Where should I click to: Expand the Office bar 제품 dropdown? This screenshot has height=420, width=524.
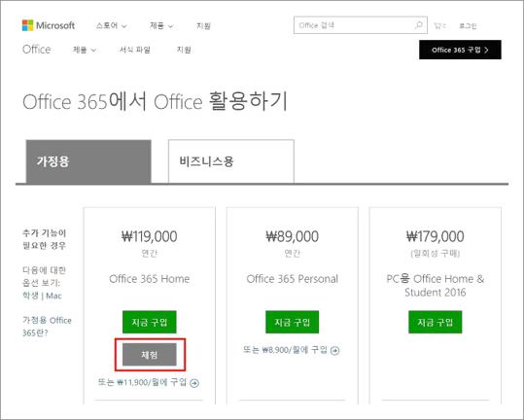tap(85, 50)
